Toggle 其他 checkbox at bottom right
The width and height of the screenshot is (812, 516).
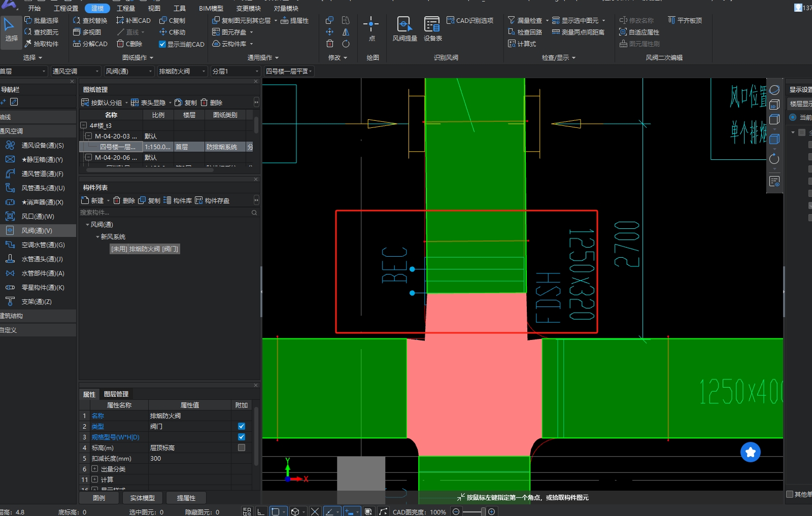tap(790, 494)
